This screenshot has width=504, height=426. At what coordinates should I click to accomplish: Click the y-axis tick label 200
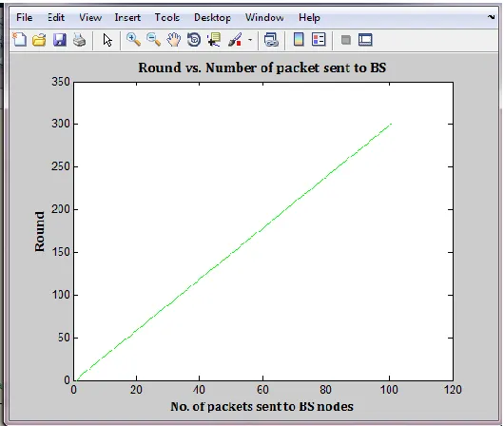(61, 209)
